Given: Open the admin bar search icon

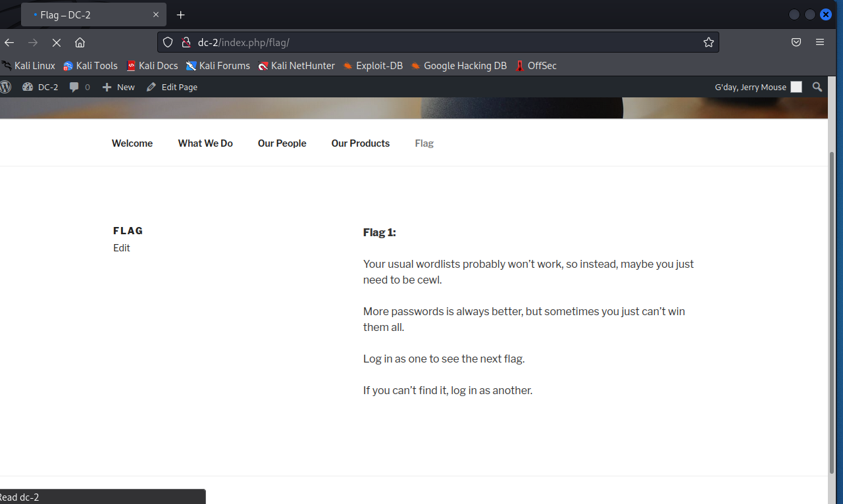Looking at the screenshot, I should tap(817, 87).
